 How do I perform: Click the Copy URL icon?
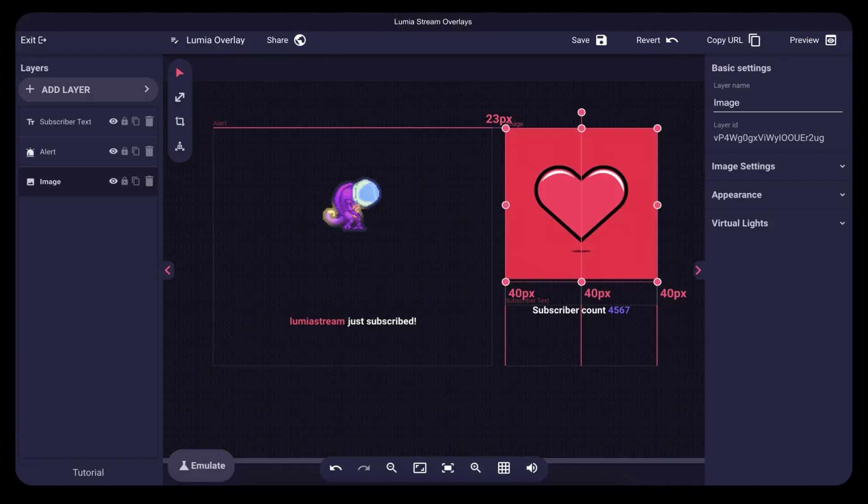(755, 40)
